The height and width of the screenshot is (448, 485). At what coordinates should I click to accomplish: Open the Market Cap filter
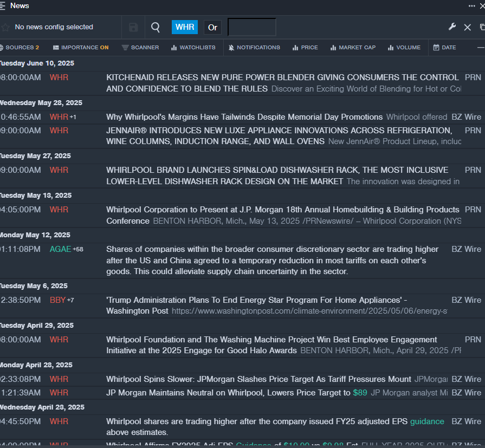tap(353, 47)
